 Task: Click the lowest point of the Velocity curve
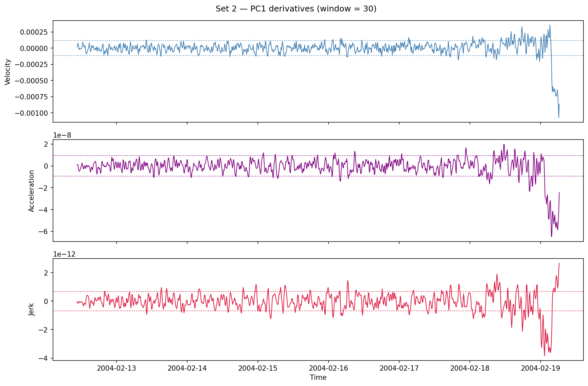(559, 117)
